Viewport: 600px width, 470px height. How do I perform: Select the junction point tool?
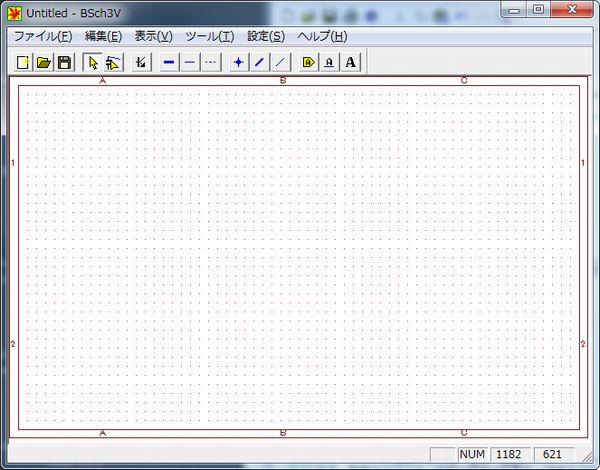point(239,62)
